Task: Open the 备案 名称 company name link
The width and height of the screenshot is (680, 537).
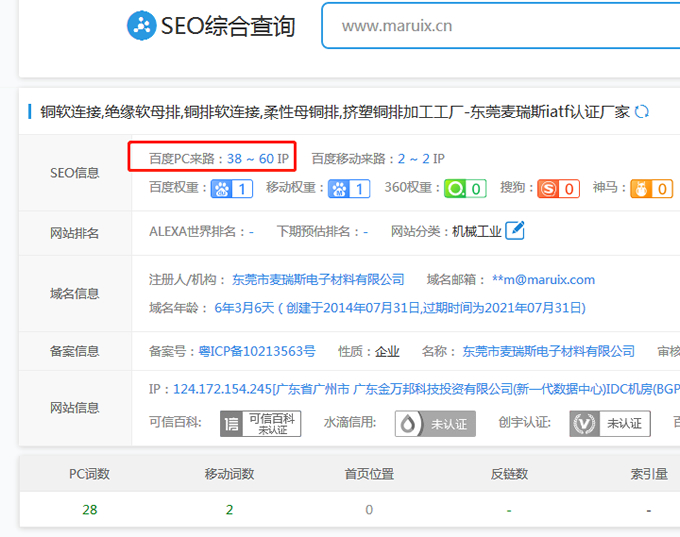Action: pos(548,351)
